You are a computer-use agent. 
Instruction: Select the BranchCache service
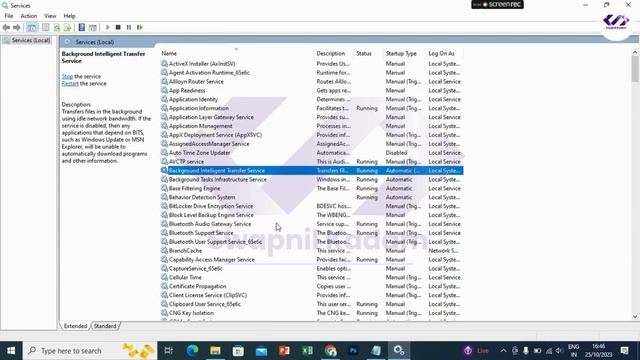[311, 251]
